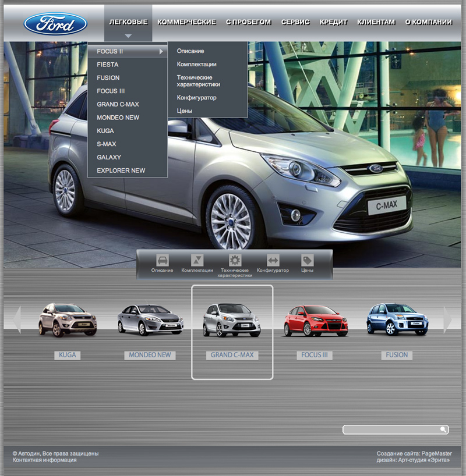Visit the PageMaster site creator link
This screenshot has width=466, height=476.
tap(436, 453)
